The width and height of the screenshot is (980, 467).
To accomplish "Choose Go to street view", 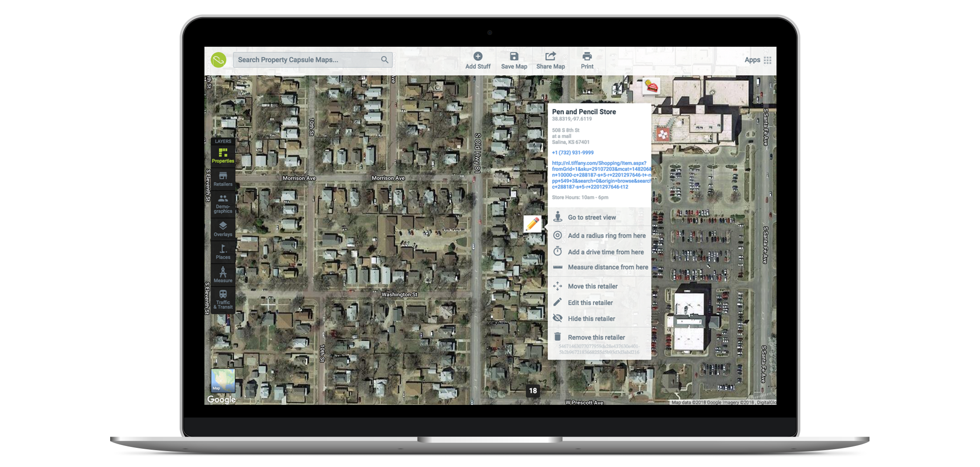I will [x=591, y=217].
